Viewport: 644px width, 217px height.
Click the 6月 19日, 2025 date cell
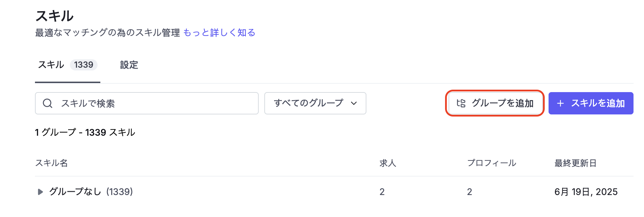[586, 192]
